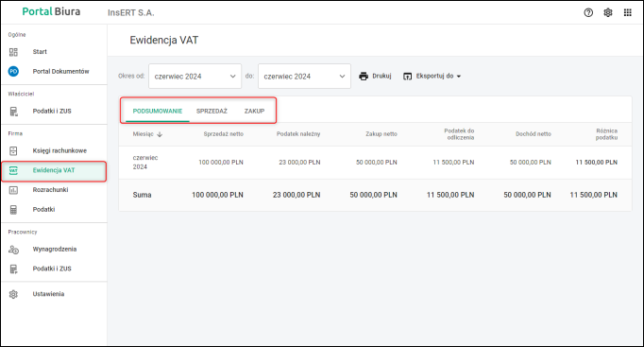Click the Dochód netto column header
This screenshot has width=644, height=347.
click(x=534, y=134)
